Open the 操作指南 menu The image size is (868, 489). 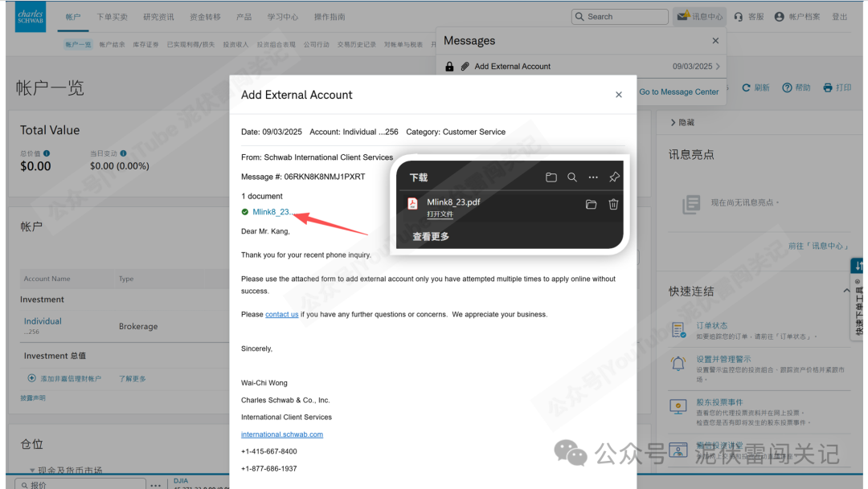tap(330, 17)
